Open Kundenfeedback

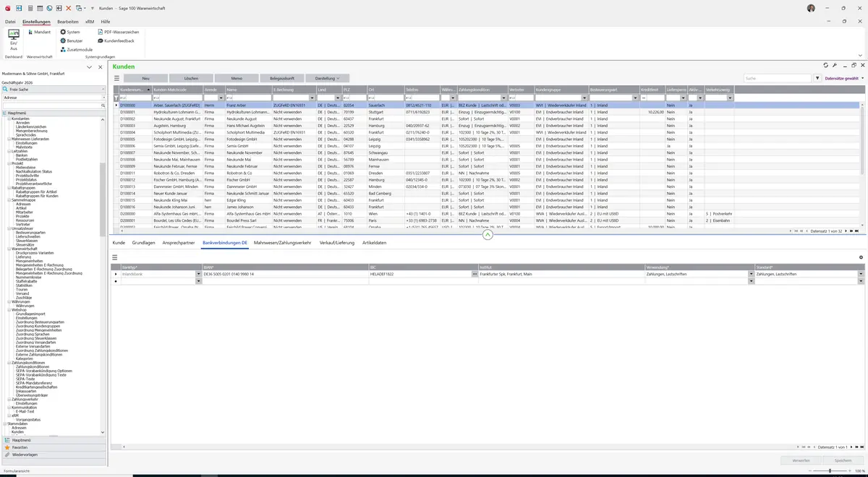pos(116,40)
